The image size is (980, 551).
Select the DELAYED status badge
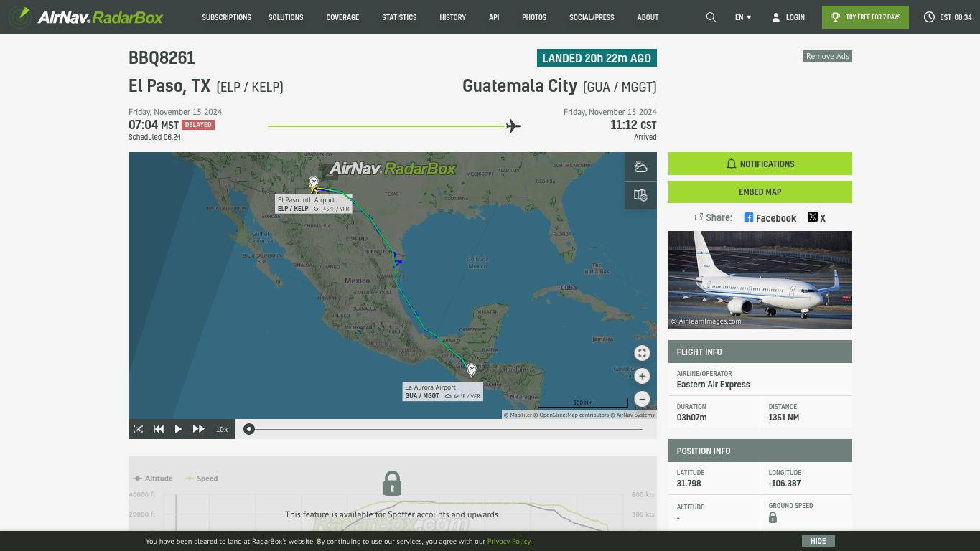pyautogui.click(x=198, y=125)
